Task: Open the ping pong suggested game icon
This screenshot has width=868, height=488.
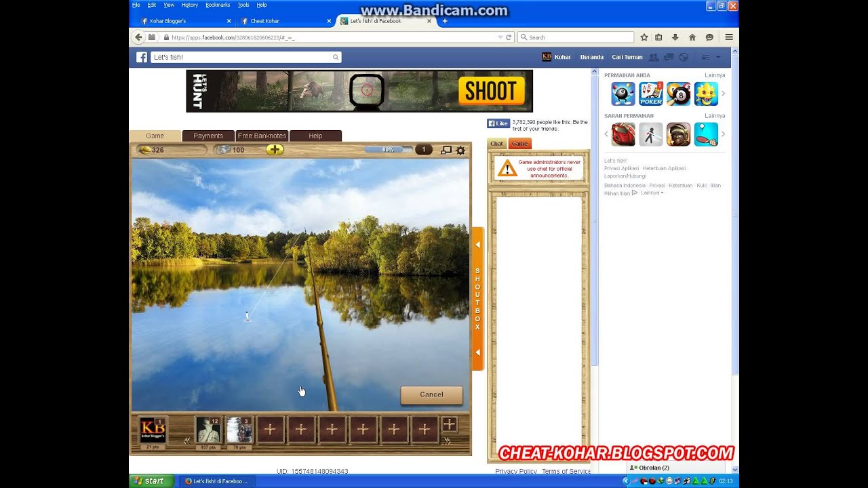Action: (706, 134)
